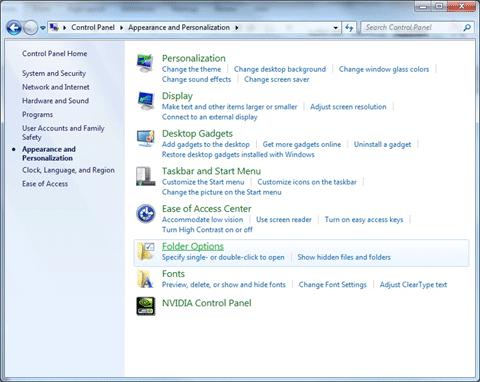Select Appearance and Personalization in sidebar
This screenshot has width=480, height=382.
point(49,153)
